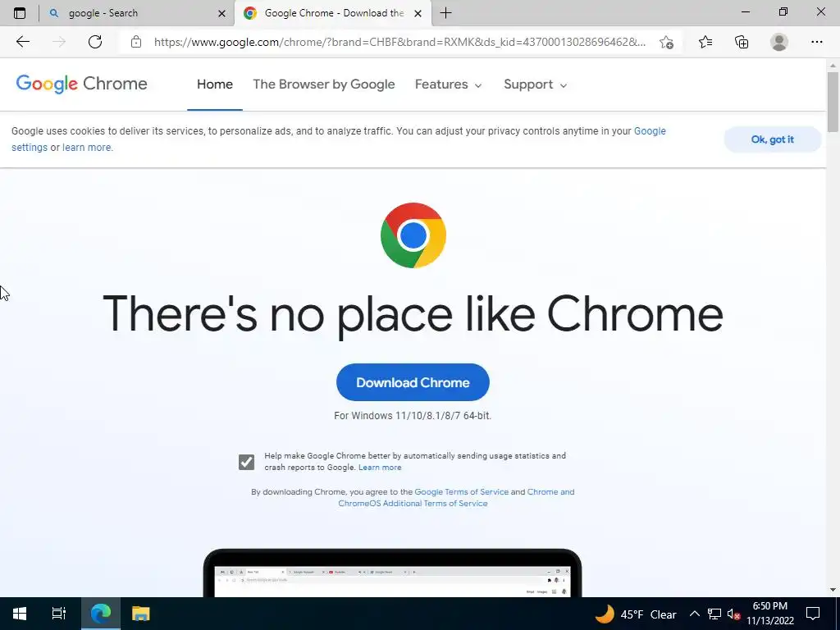Click the Microsoft Edge taskbar icon
Screen dimensions: 840x630
click(101, 614)
